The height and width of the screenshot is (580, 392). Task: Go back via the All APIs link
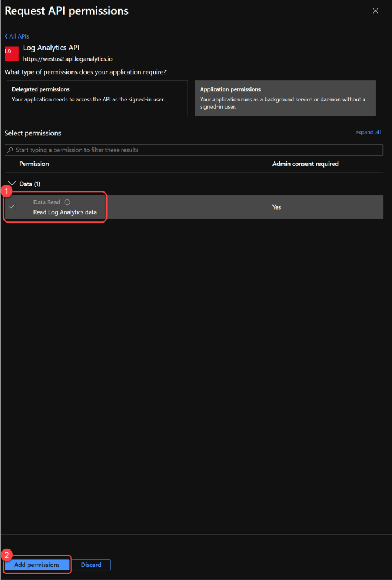point(19,36)
